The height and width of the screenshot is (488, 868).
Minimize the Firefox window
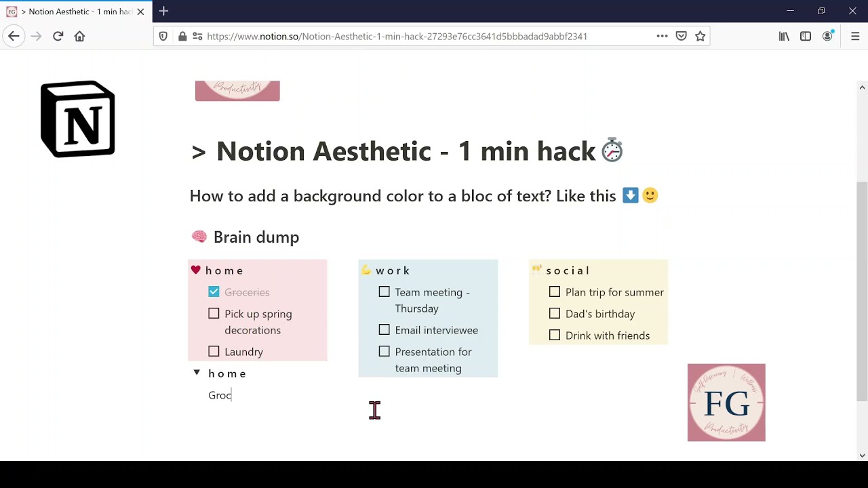click(x=790, y=11)
